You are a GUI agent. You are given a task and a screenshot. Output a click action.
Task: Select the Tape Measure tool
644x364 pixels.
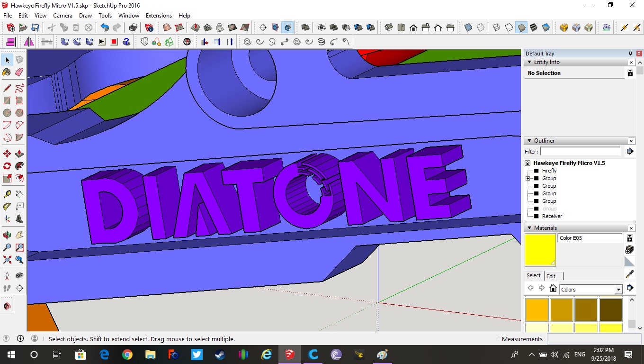pos(7,194)
